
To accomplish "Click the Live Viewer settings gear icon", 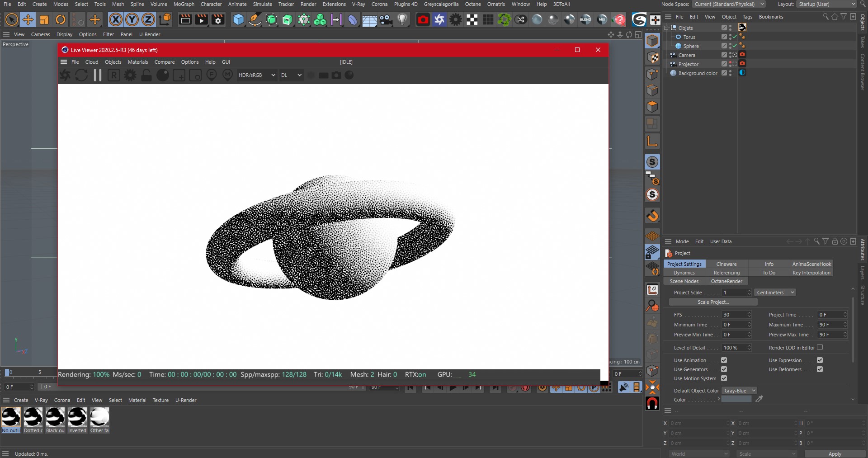I will (130, 76).
